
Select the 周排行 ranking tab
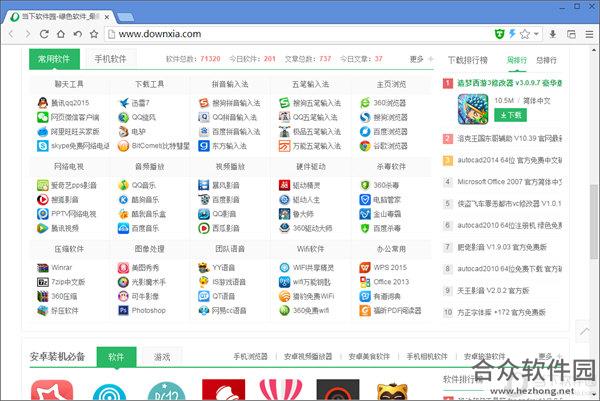coord(517,60)
